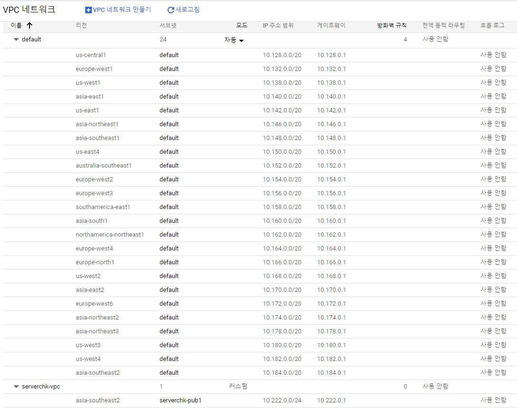Select the us-west4 region cell
This screenshot has width=517, height=420.
[x=88, y=359]
